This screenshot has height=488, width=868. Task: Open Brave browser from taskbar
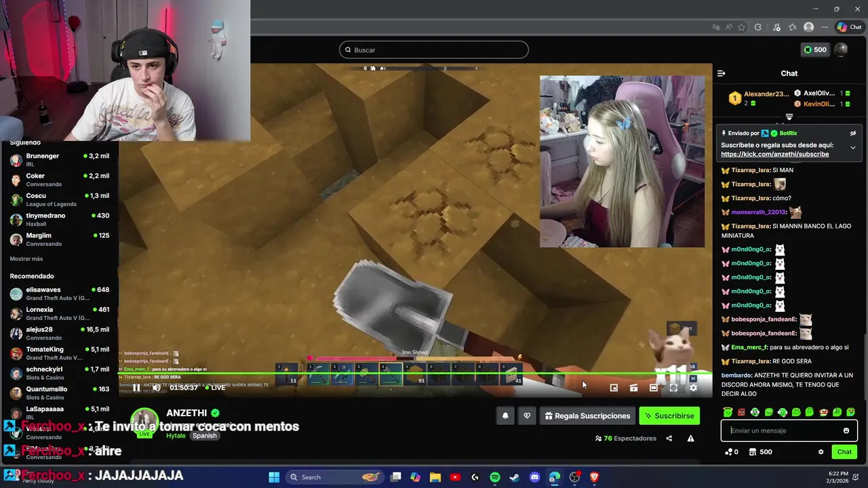[x=594, y=477]
